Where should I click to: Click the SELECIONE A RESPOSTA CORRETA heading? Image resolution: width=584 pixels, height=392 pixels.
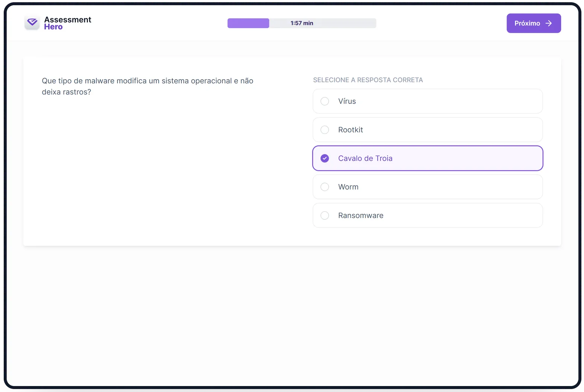click(368, 80)
